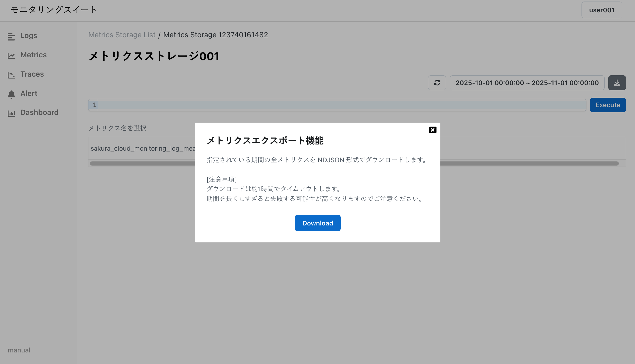
Task: Click the Download button in dialog
Action: 317,223
